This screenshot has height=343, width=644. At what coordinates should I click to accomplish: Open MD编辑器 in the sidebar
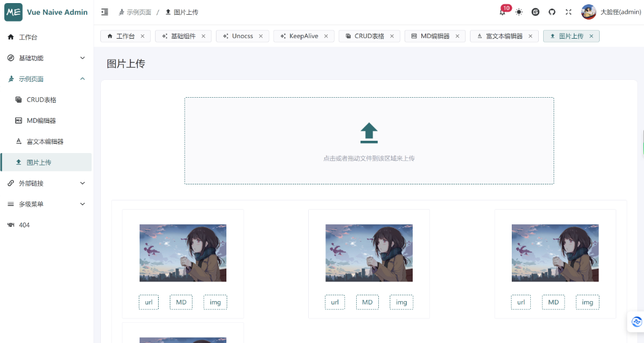click(46, 120)
